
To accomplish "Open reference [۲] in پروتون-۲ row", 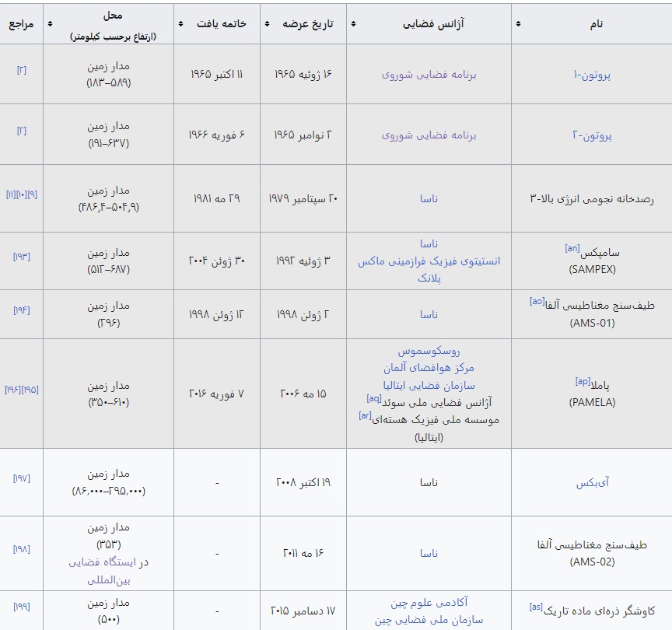I will coord(22,131).
